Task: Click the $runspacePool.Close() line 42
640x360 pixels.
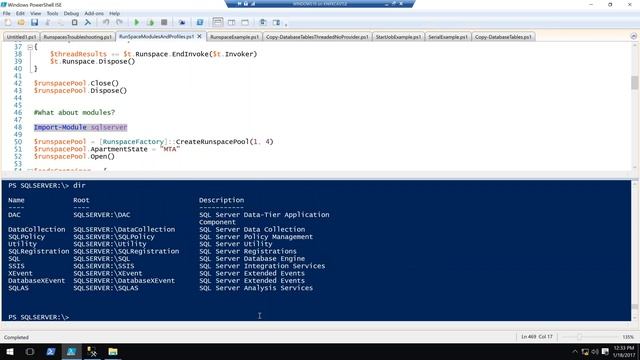Action: point(76,83)
